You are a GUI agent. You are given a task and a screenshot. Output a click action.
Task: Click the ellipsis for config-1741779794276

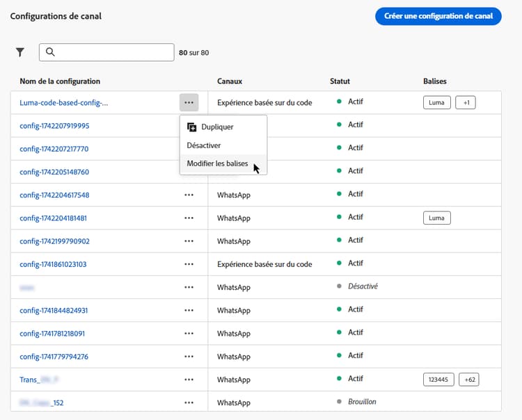189,357
